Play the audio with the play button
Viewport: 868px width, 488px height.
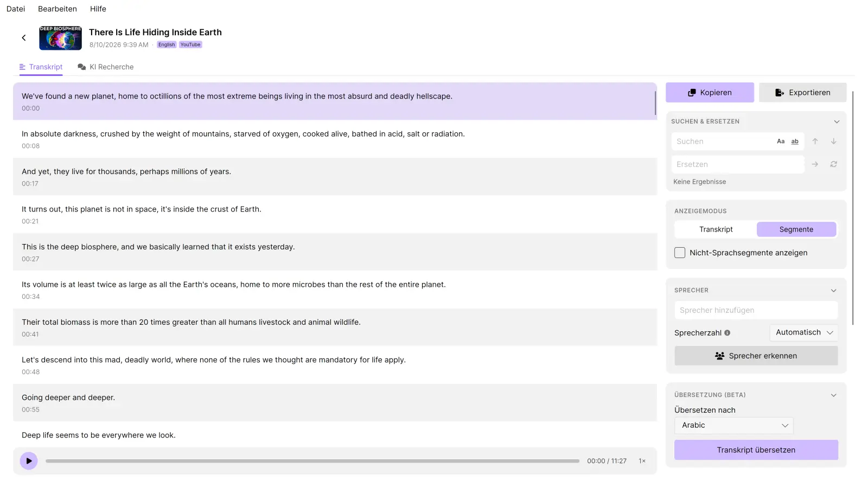pos(29,461)
